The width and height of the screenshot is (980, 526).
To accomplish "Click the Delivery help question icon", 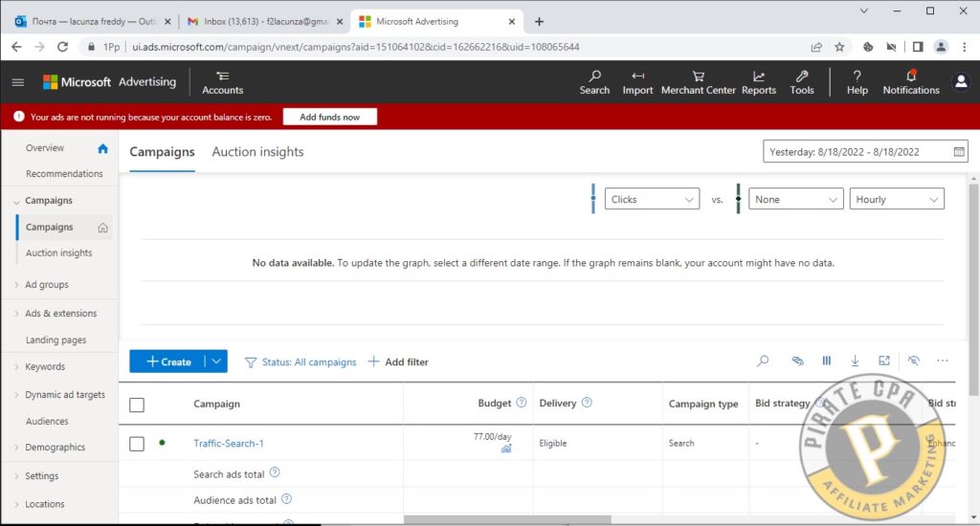I will click(587, 403).
